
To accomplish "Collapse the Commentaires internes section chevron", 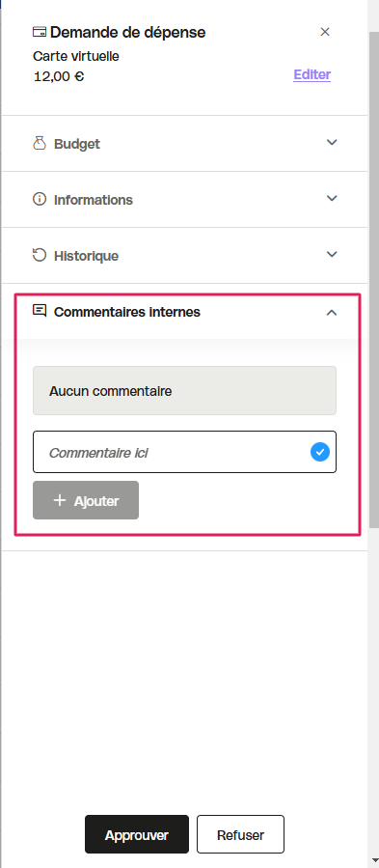I will pos(332,313).
